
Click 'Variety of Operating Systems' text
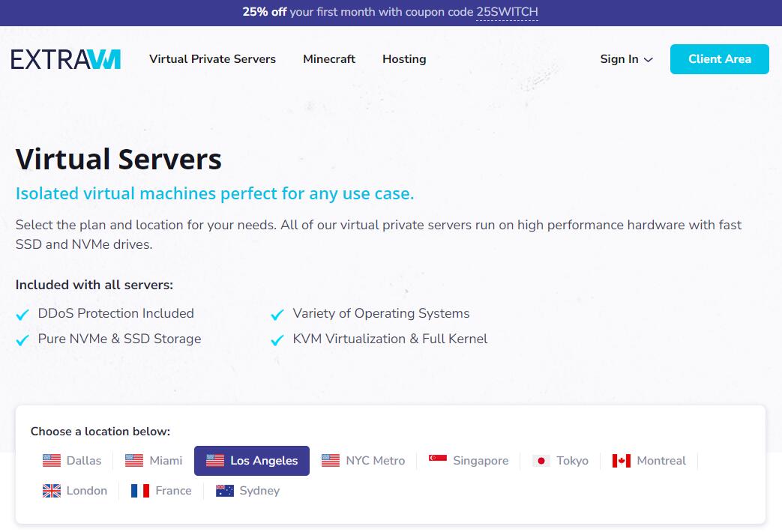(381, 314)
